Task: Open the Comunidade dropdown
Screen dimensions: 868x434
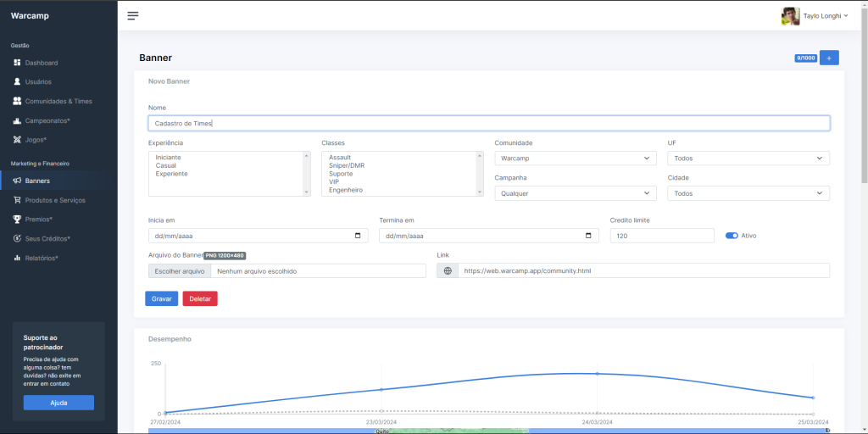Action: [576, 159]
